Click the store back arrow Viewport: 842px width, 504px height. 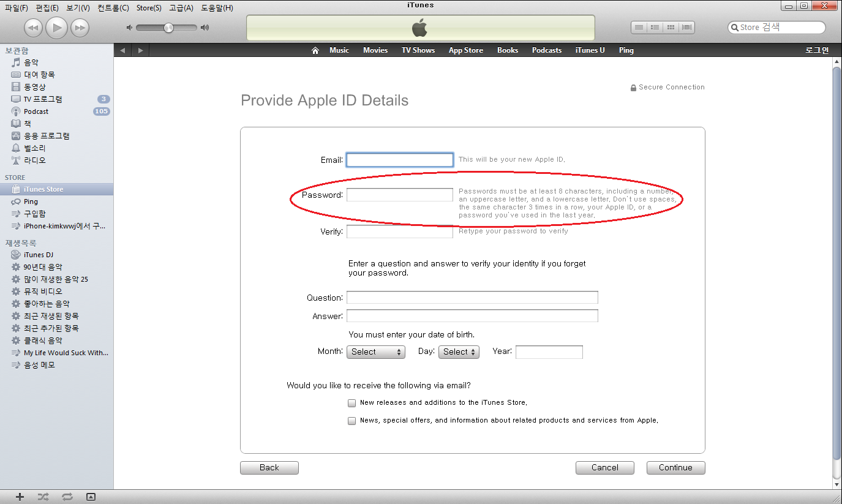tap(122, 50)
